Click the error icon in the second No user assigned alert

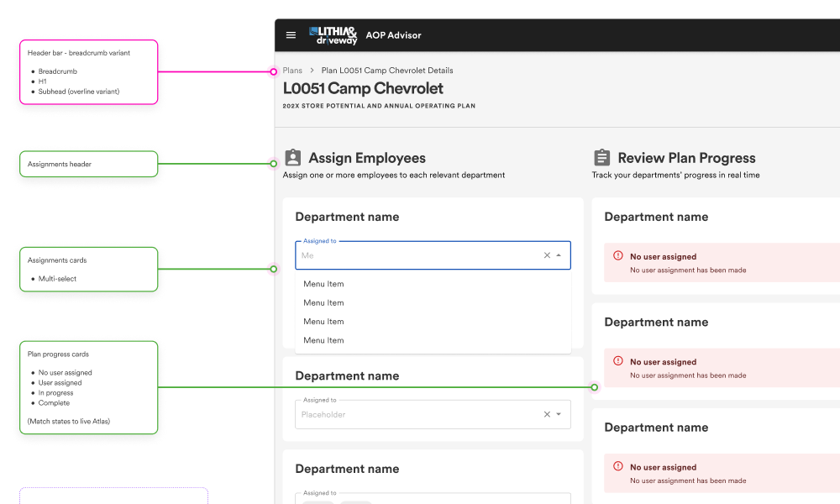point(618,361)
